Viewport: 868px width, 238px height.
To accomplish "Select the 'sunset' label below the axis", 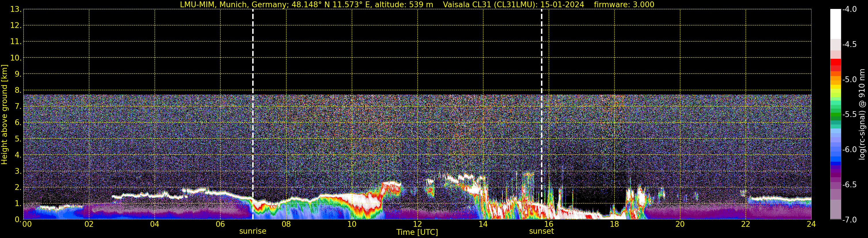I will point(542,231).
